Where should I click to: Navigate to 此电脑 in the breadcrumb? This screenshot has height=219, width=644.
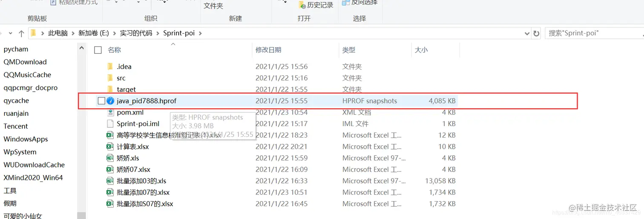point(58,33)
